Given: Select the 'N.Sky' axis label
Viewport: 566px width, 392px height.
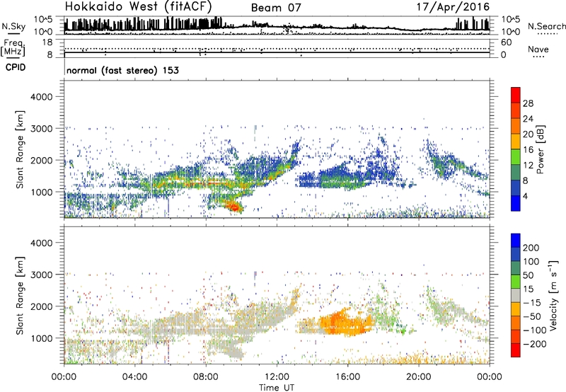Looking at the screenshot, I should click(13, 26).
